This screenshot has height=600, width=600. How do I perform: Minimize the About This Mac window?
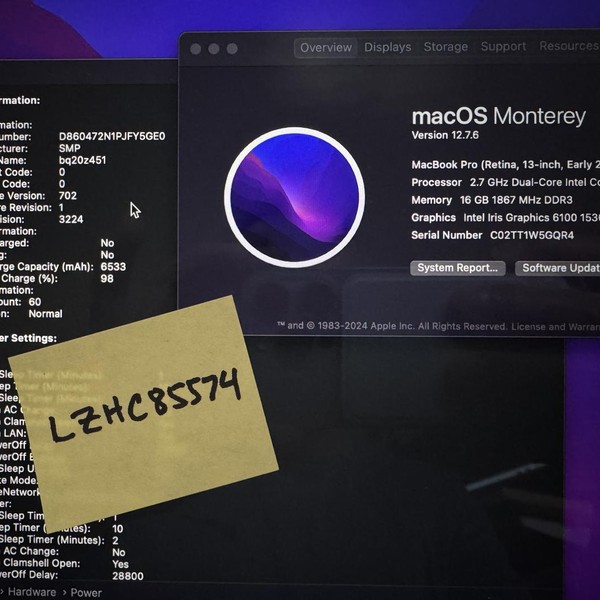(x=214, y=49)
